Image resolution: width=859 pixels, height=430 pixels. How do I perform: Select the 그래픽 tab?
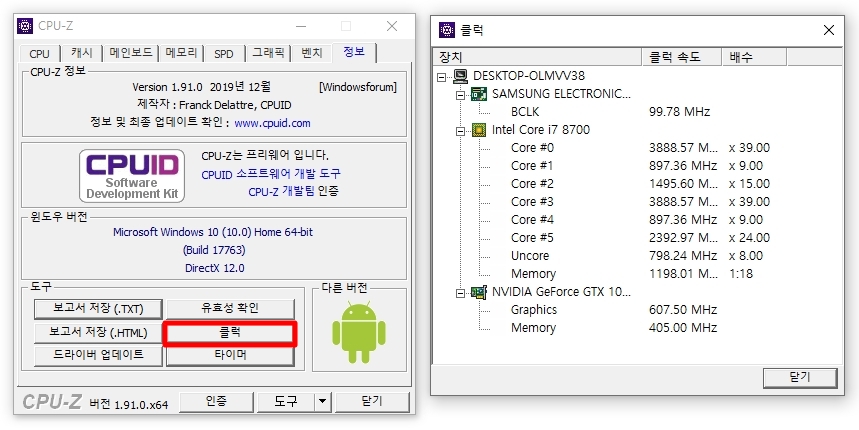click(x=268, y=53)
